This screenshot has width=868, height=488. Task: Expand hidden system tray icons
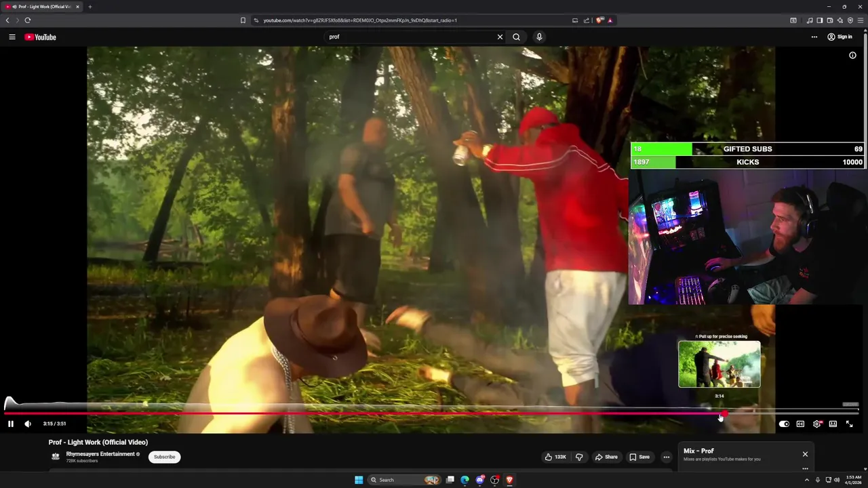[806, 480]
